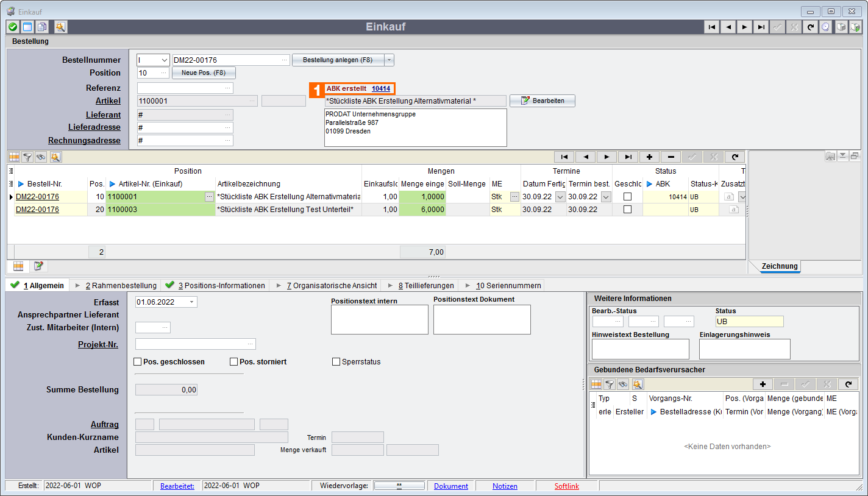The image size is (868, 496).
Task: Enable the Sperrstatus checkbox
Action: 336,362
